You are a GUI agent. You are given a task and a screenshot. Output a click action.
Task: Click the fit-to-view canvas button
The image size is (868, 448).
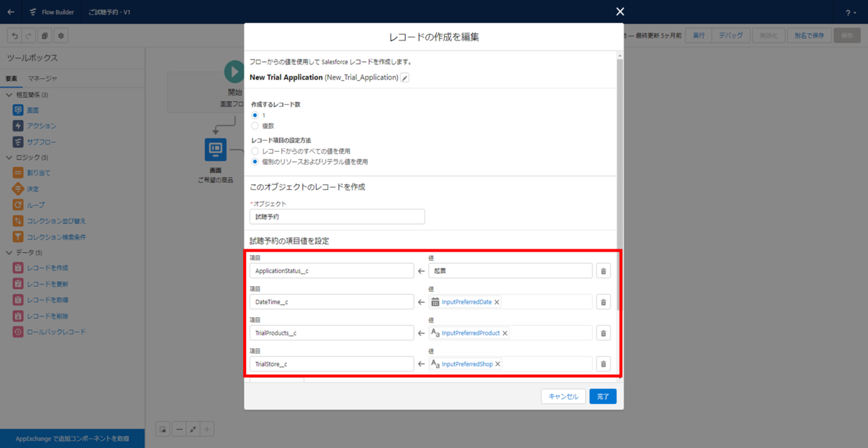(192, 429)
